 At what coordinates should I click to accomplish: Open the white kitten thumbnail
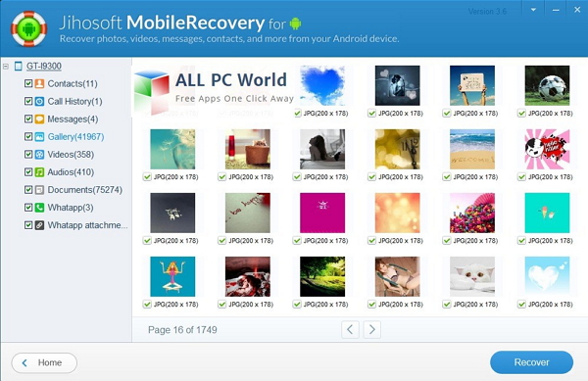tap(472, 276)
